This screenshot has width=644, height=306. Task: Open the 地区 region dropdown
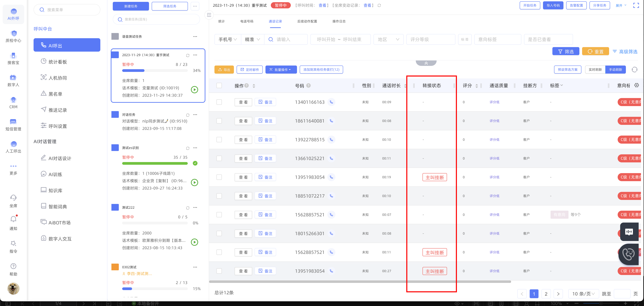388,39
